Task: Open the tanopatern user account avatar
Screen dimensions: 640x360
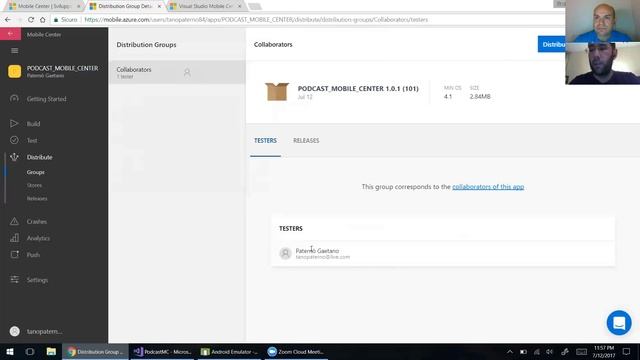Action: click(15, 331)
